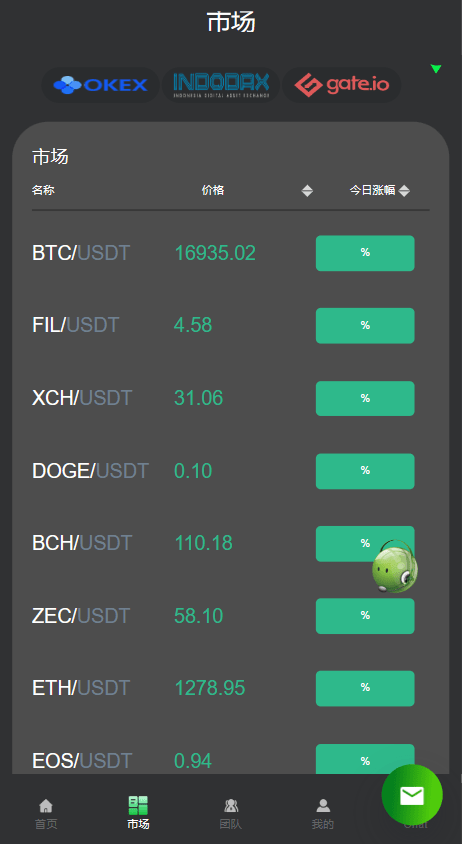The width and height of the screenshot is (462, 844).
Task: Open the FIL/USDT trading pair row
Action: pyautogui.click(x=230, y=325)
